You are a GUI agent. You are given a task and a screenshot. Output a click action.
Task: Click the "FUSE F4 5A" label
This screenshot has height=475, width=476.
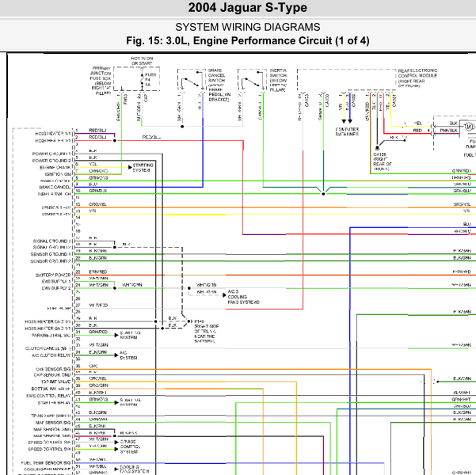click(x=150, y=79)
